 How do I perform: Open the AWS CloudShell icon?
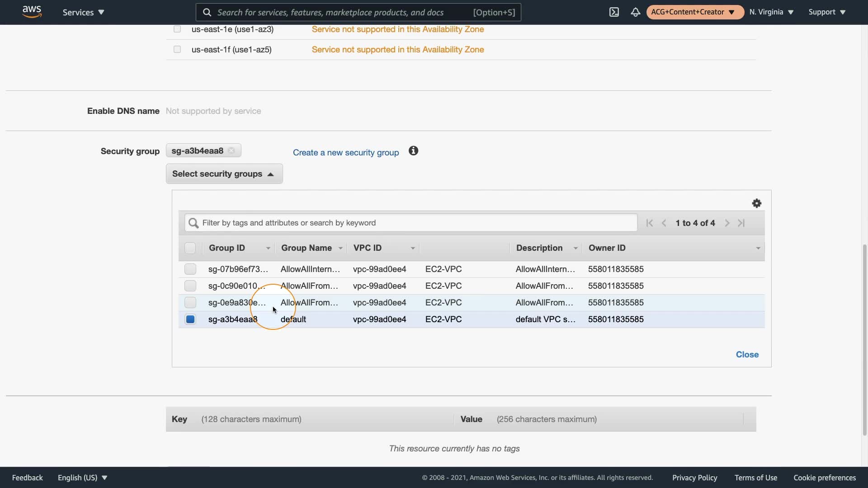point(614,12)
